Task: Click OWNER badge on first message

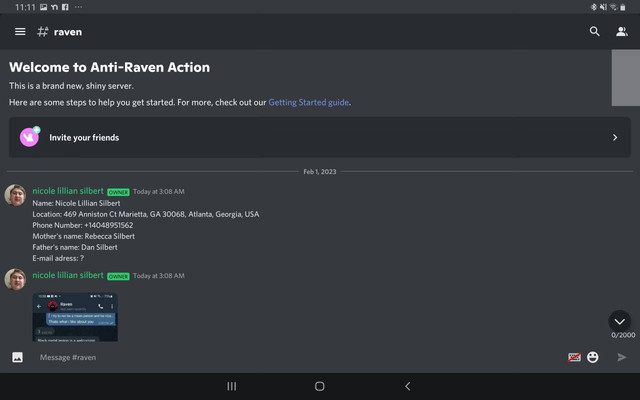Action: pyautogui.click(x=118, y=192)
